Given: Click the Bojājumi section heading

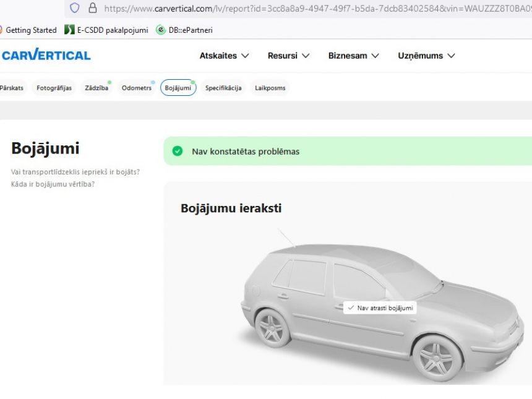Looking at the screenshot, I should (45, 148).
